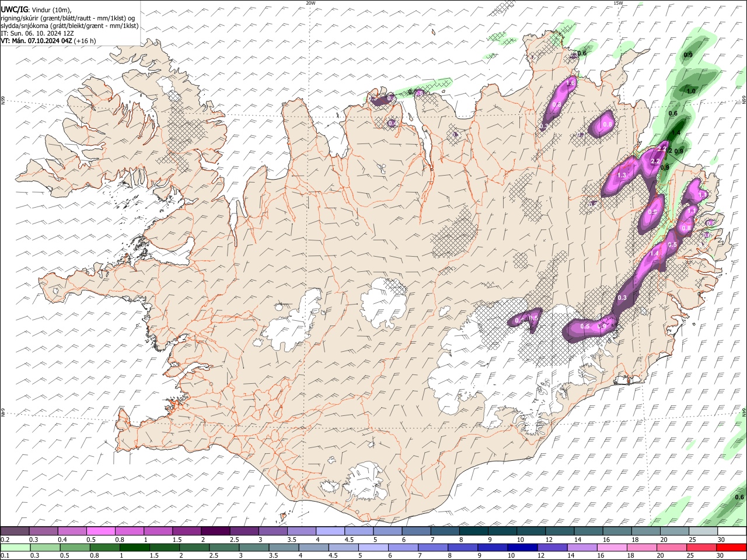747x560 pixels.
Task: Click the pale lavender 4 swatch, upper legend row
Action: coord(330,531)
